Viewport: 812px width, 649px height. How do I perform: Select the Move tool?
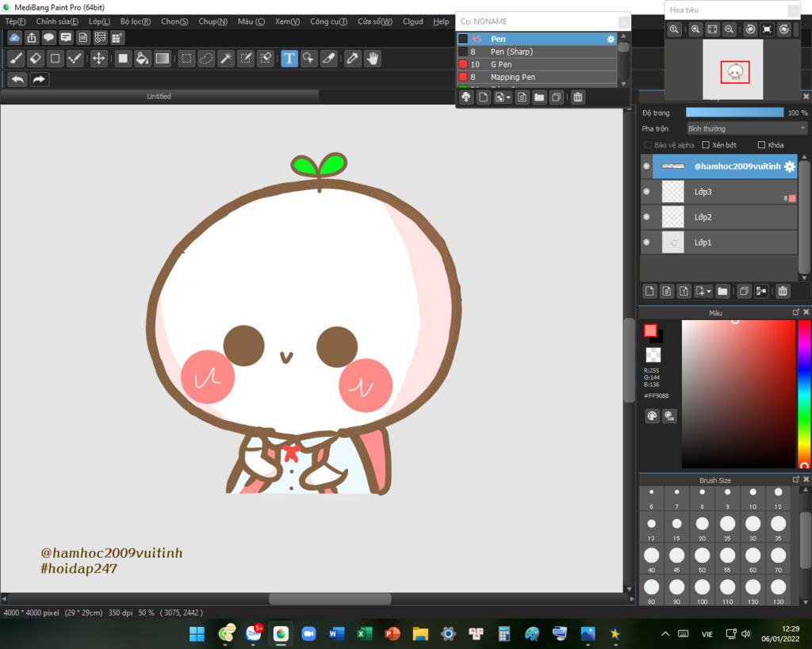pos(98,59)
